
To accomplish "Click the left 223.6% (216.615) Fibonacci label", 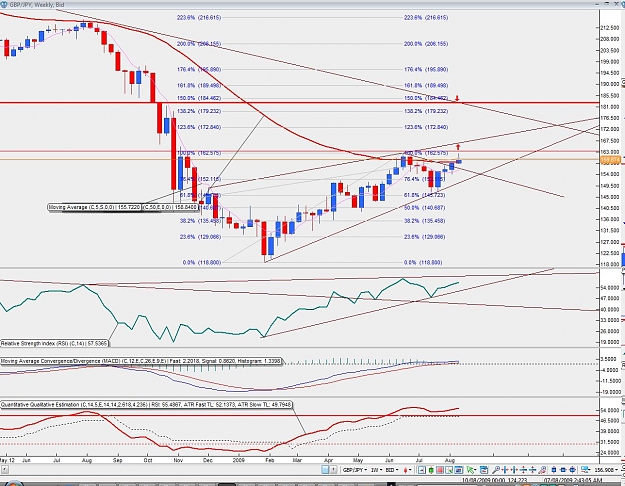I will point(199,18).
